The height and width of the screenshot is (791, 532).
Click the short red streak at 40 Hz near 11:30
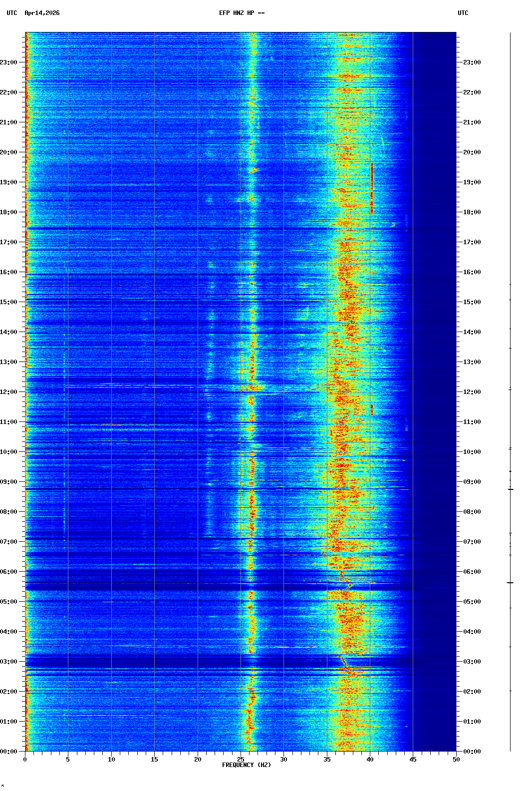click(x=372, y=409)
